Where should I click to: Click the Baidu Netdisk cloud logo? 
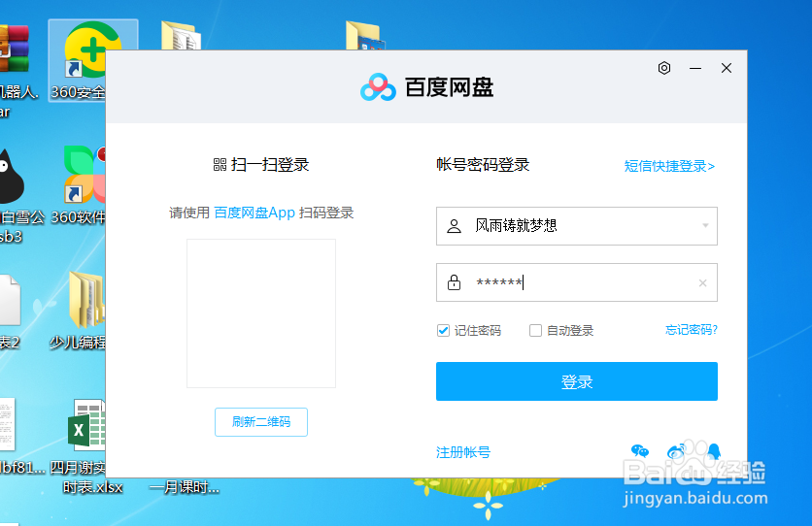coord(378,87)
